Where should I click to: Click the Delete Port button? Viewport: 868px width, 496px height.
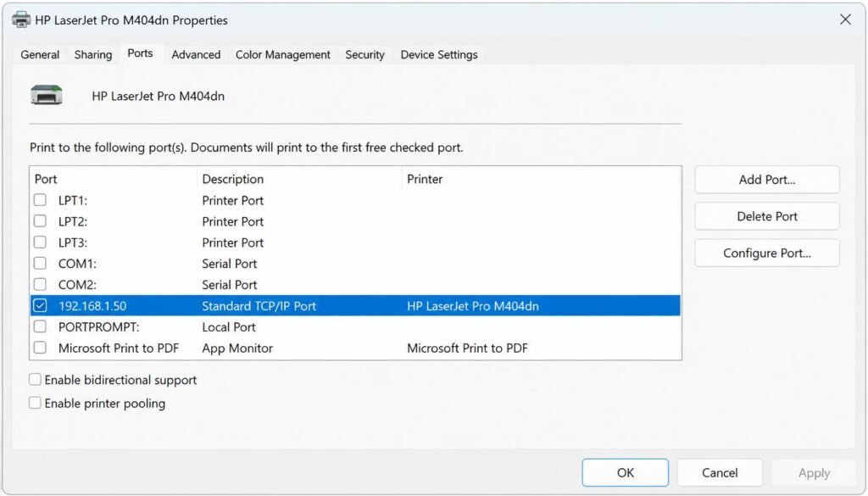(766, 216)
